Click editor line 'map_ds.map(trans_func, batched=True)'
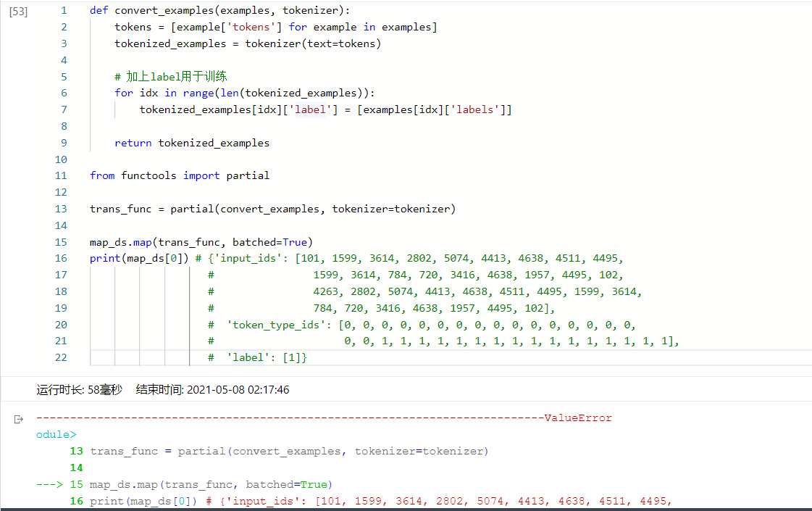This screenshot has height=511, width=812. tap(201, 242)
